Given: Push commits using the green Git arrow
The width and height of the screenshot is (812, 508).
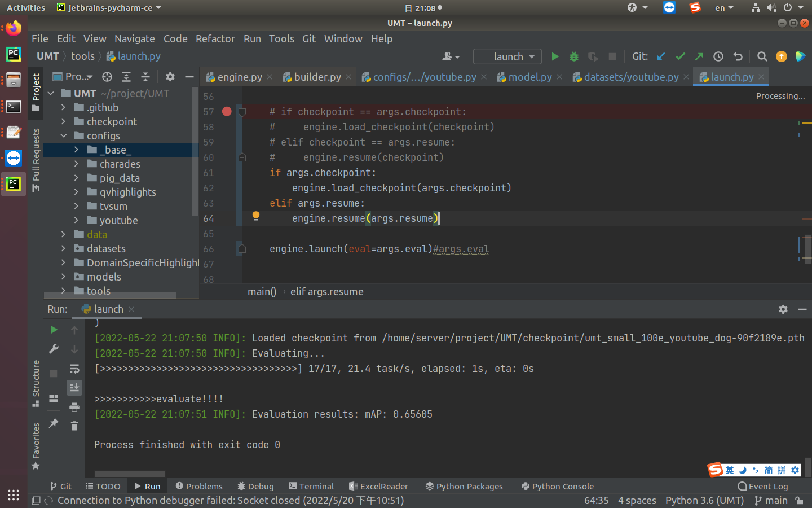Looking at the screenshot, I should pyautogui.click(x=699, y=56).
